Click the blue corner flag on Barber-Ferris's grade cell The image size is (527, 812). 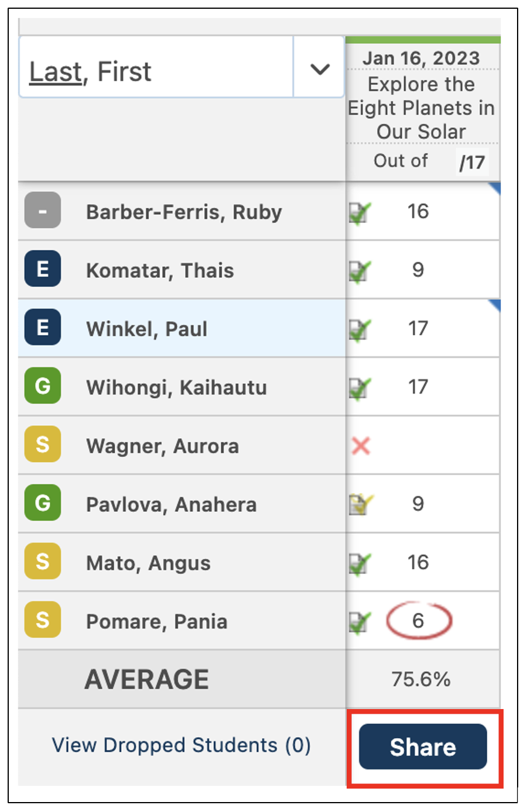pyautogui.click(x=495, y=187)
